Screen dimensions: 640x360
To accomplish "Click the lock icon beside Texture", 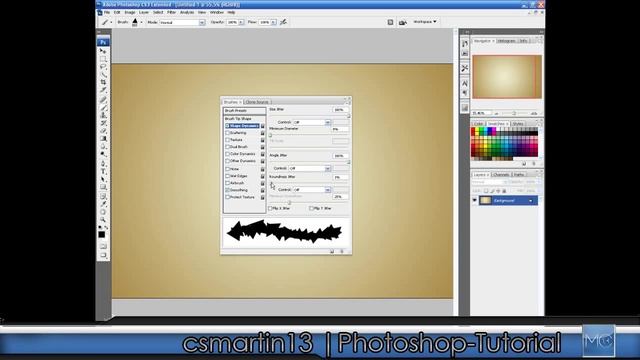I will click(262, 140).
